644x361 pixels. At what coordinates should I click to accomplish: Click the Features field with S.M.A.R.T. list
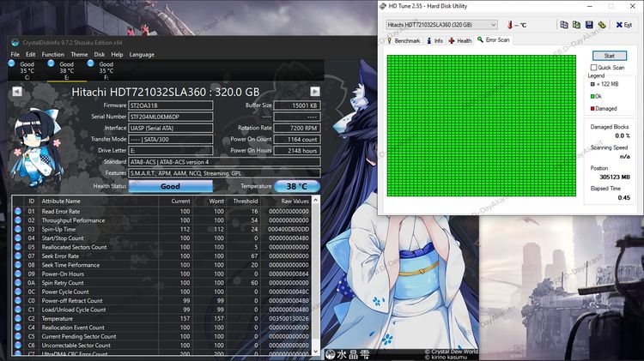pyautogui.click(x=224, y=173)
